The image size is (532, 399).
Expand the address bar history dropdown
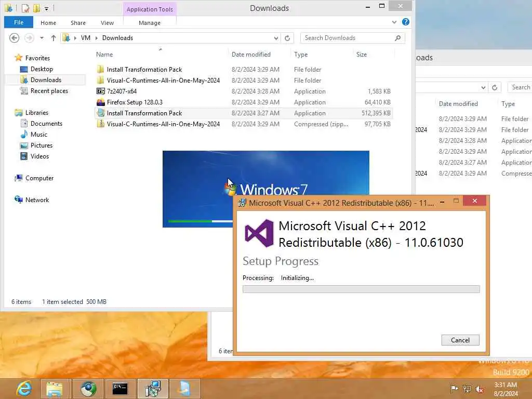pyautogui.click(x=276, y=38)
